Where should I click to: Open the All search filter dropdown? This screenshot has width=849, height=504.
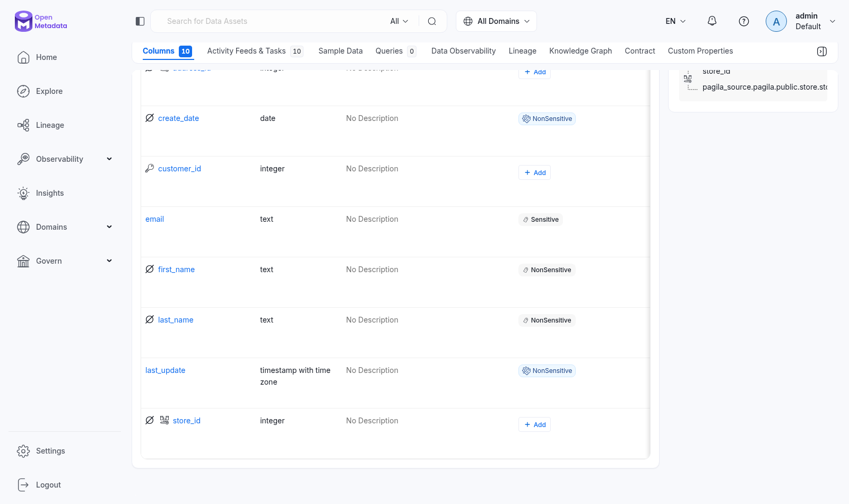399,21
